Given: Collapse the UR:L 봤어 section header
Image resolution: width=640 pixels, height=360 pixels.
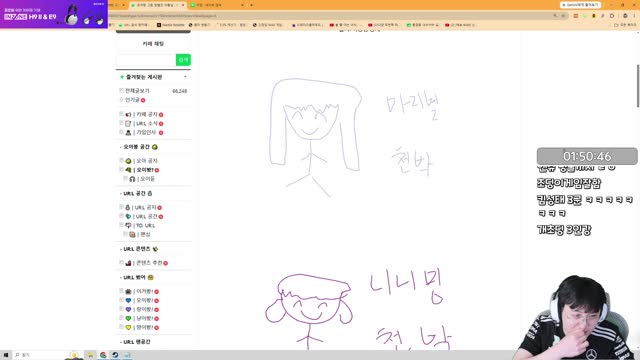Looking at the screenshot, I should [x=138, y=278].
